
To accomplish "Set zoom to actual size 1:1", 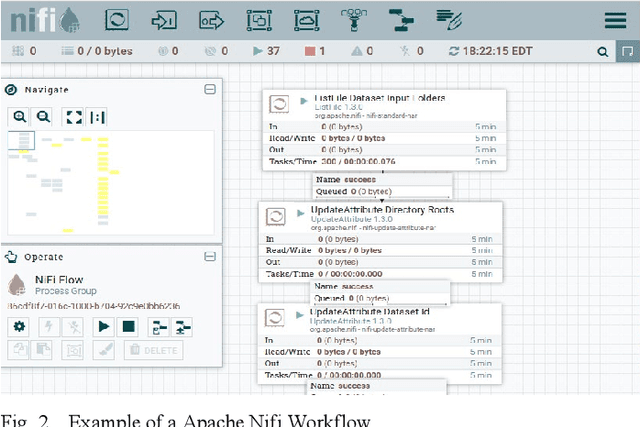I will (x=97, y=117).
